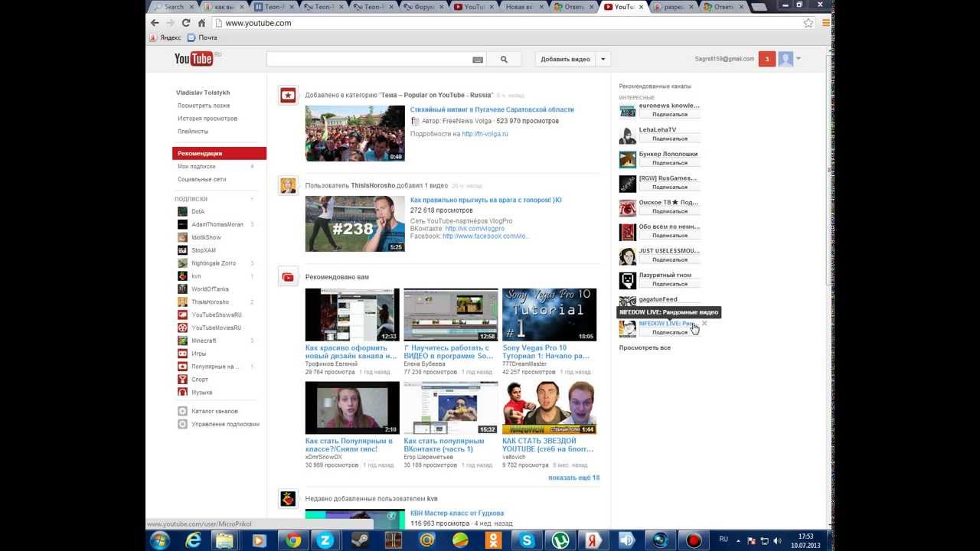Open Skype from the taskbar
This screenshot has height=551, width=980.
coord(526,540)
